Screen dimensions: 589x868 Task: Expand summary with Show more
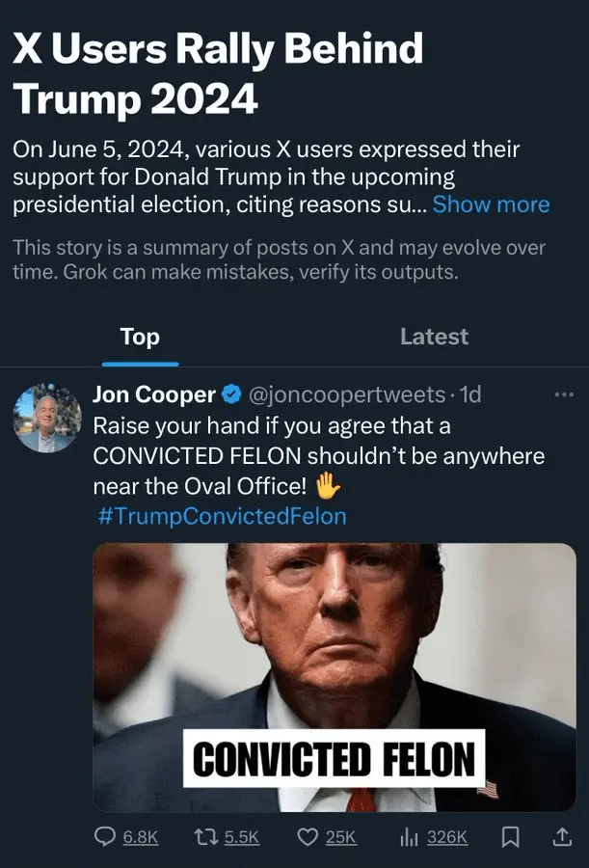[491, 204]
